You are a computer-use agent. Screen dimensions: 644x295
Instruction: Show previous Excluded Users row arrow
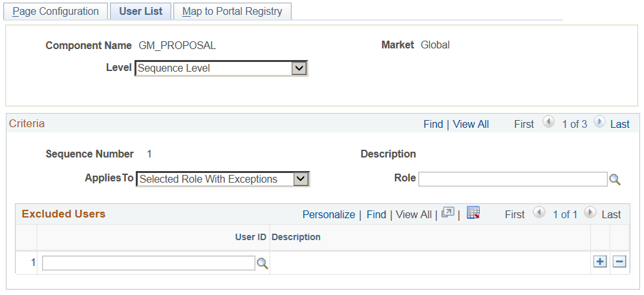pos(539,214)
